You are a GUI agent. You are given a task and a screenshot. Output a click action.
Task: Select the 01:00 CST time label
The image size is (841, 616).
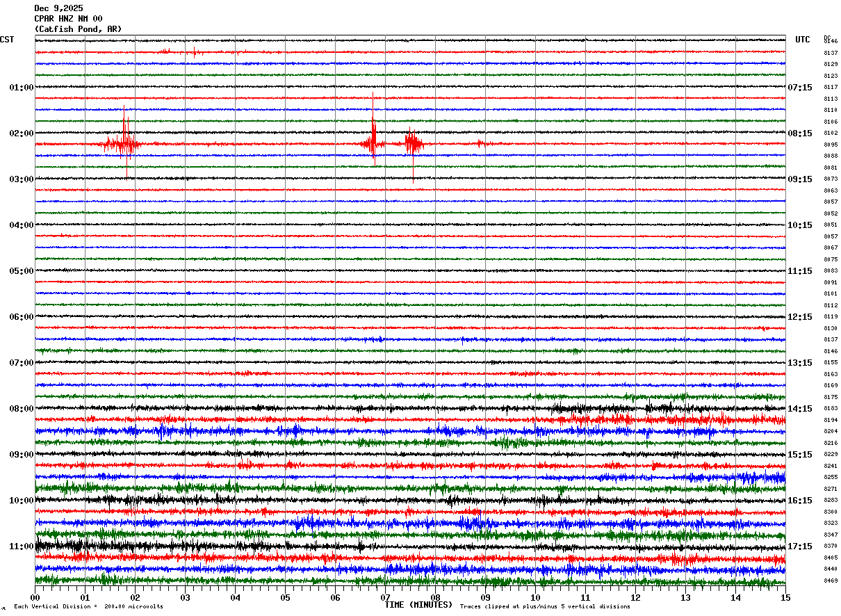point(22,88)
